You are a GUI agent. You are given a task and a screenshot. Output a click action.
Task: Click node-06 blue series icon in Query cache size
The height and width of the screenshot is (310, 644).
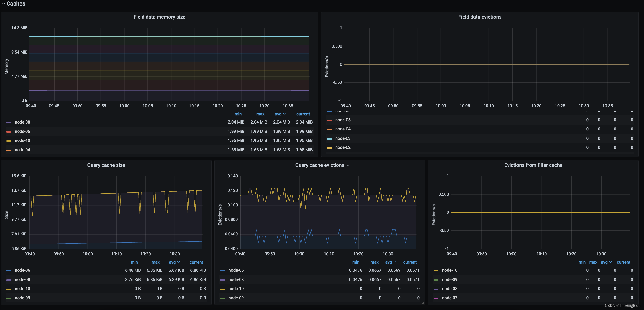[9, 271]
